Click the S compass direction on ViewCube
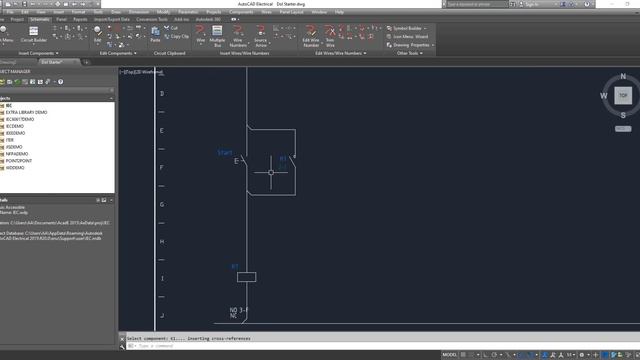640x360 pixels. pyautogui.click(x=623, y=116)
